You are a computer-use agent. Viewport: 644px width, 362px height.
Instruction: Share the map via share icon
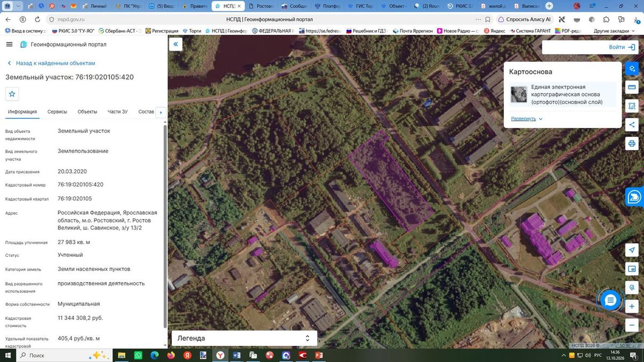point(632,125)
